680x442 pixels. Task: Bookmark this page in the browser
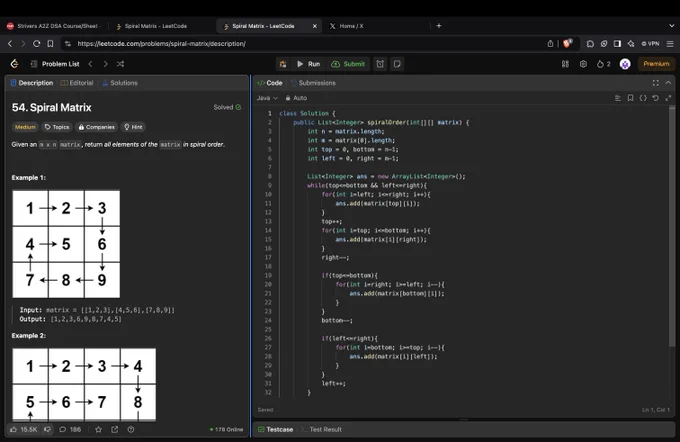(x=50, y=44)
